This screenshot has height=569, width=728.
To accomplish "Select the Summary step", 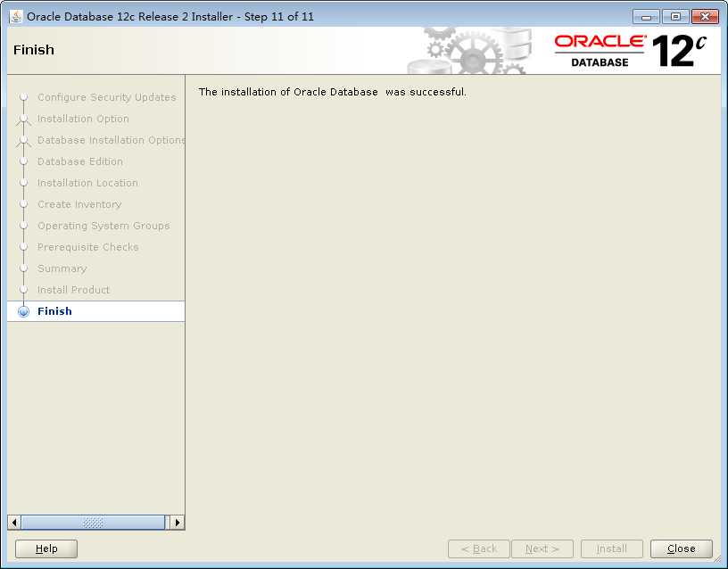I will pos(62,268).
